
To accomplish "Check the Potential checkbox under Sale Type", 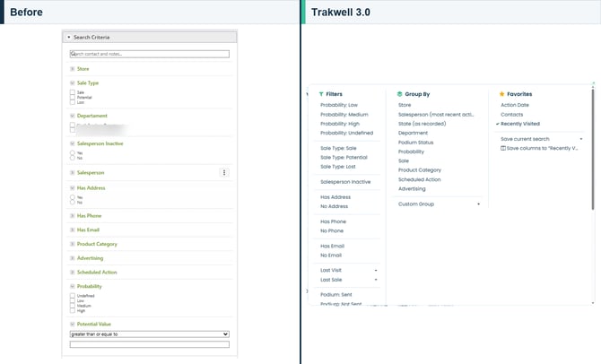I will [73, 98].
